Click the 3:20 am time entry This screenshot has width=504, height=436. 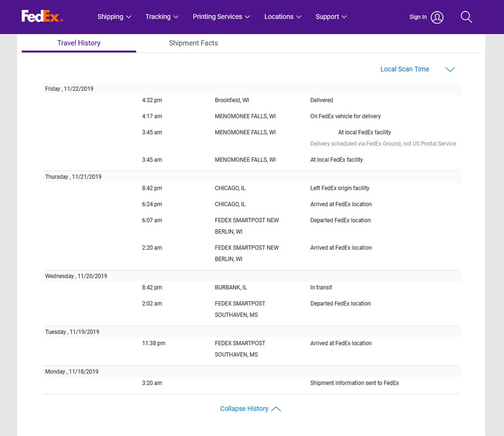[x=152, y=383]
